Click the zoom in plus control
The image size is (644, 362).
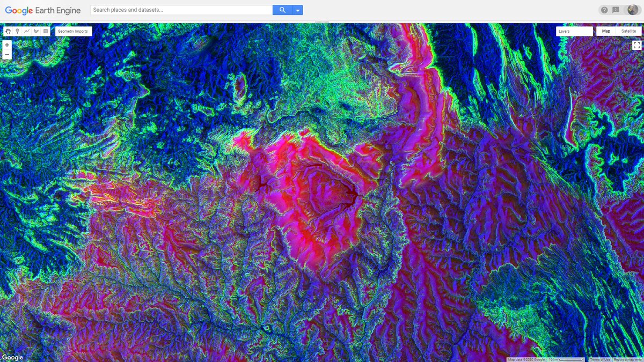pos(6,45)
